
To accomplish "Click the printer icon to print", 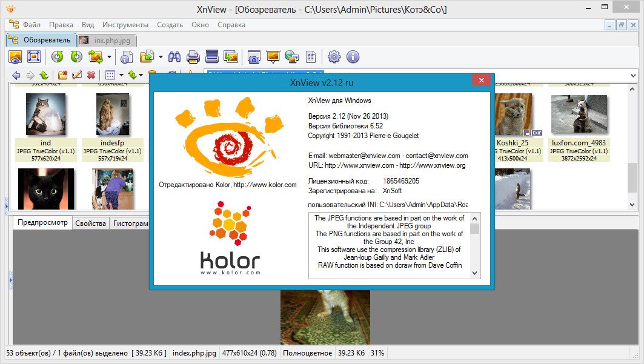I will (193, 57).
